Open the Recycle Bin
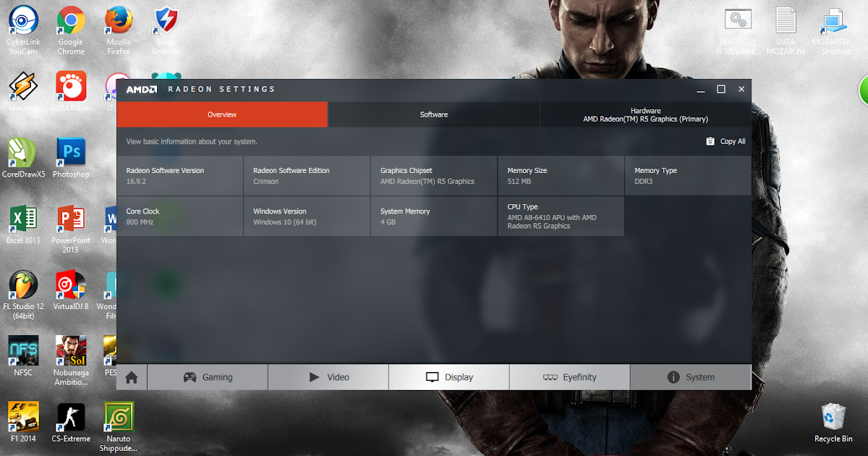 [833, 423]
